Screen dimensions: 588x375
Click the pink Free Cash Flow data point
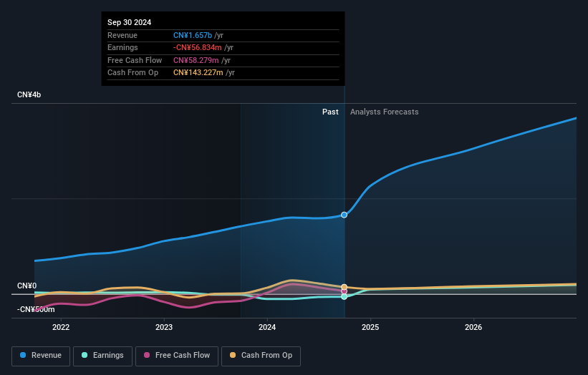click(x=344, y=291)
